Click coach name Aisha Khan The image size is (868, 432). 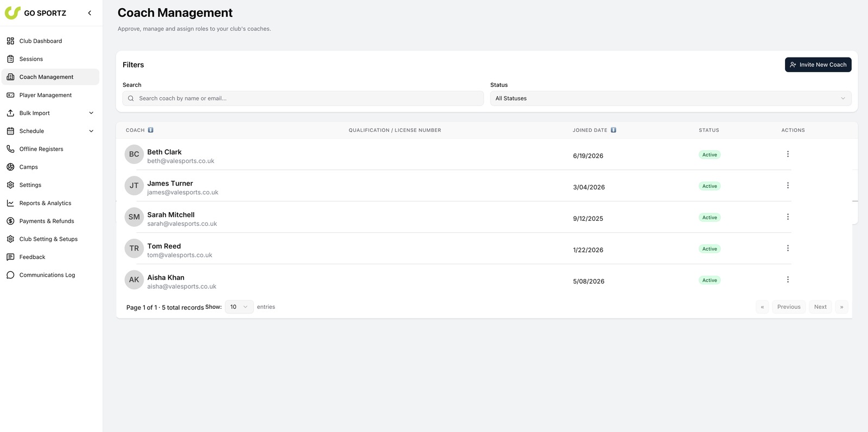165,277
